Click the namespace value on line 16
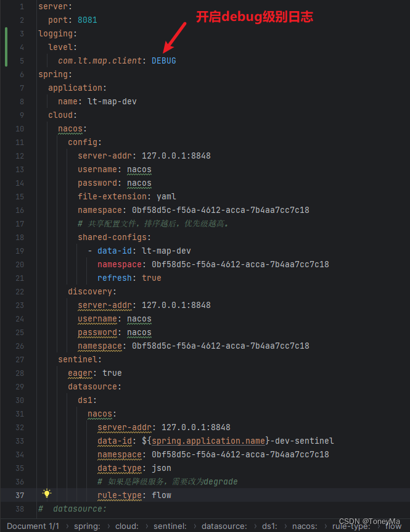410x532 pixels. coord(221,210)
